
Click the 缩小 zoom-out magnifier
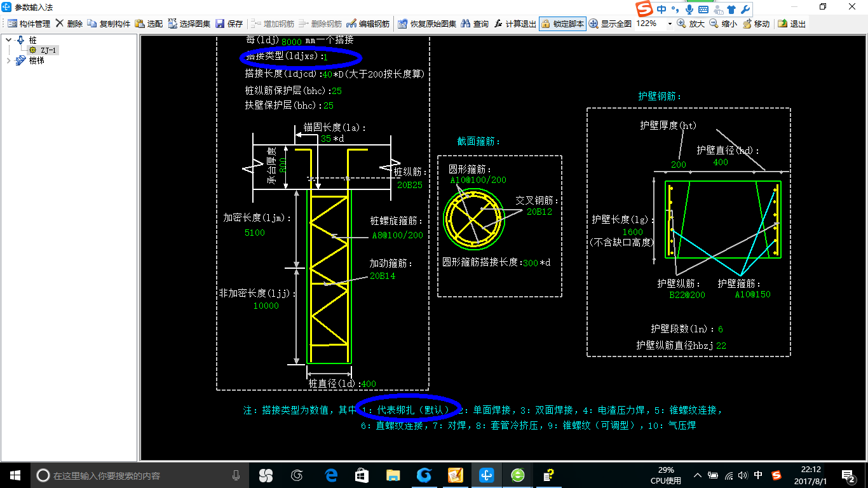[714, 24]
